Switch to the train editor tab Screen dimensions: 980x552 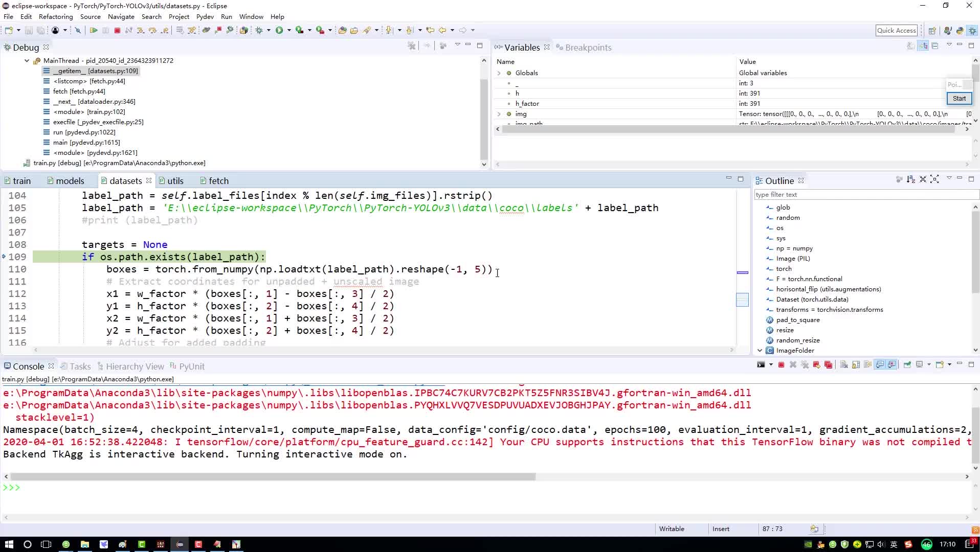click(x=18, y=181)
